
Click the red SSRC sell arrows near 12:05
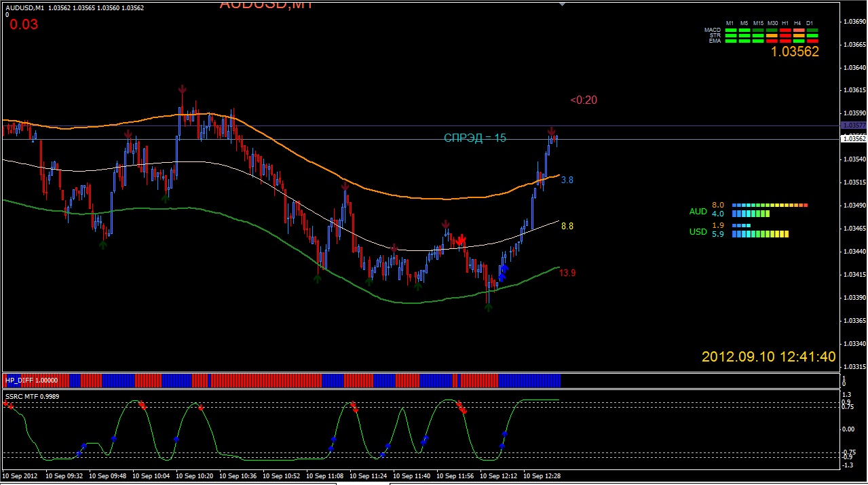(x=461, y=407)
